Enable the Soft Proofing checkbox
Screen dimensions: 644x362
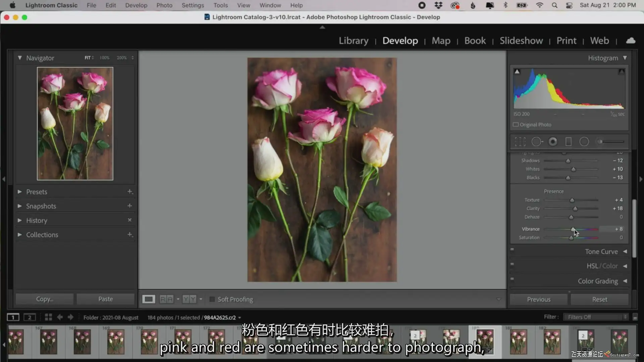coord(212,299)
